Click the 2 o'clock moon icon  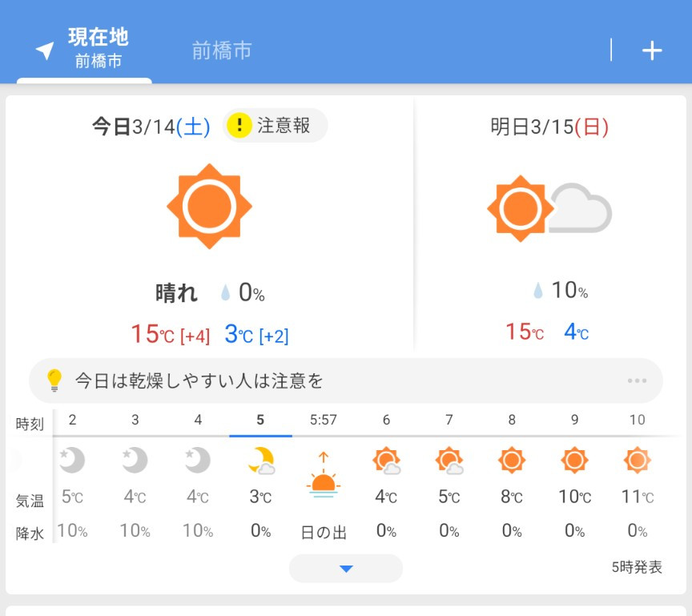coord(72,460)
